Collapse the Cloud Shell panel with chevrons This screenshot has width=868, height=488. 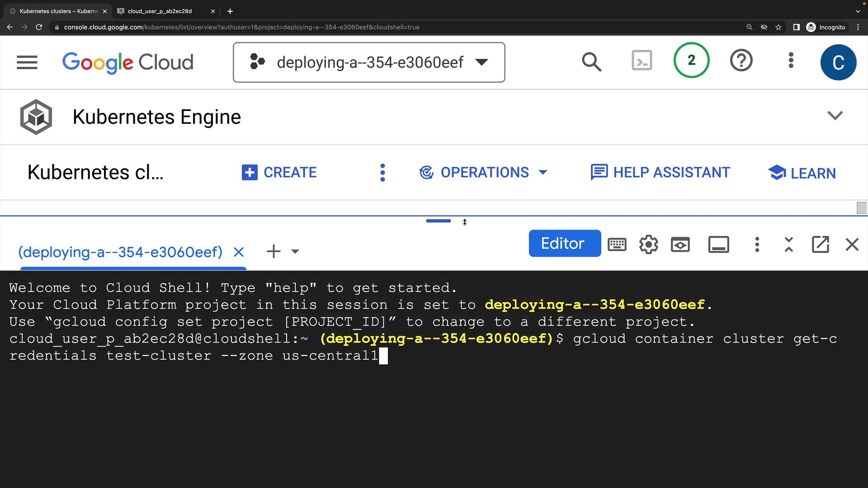coord(788,244)
